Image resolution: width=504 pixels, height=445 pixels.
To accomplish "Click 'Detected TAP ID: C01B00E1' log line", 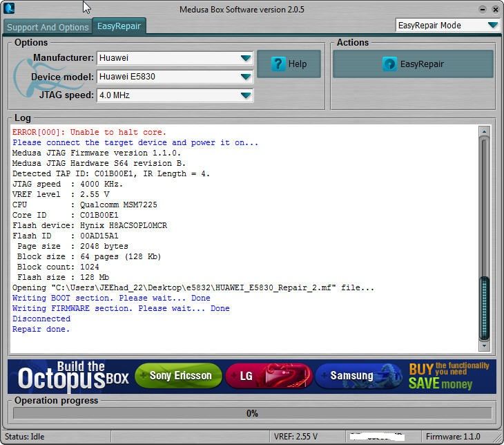I will [111, 173].
